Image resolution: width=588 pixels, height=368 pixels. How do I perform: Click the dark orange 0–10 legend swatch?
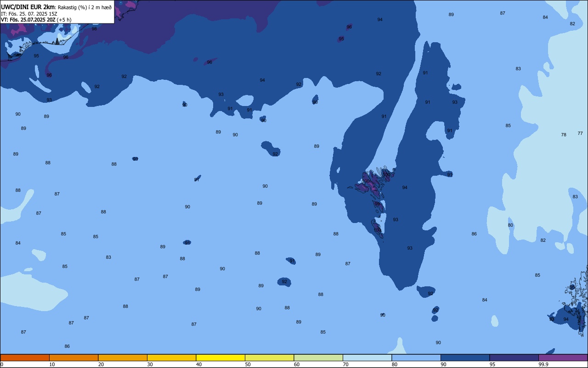click(x=25, y=357)
